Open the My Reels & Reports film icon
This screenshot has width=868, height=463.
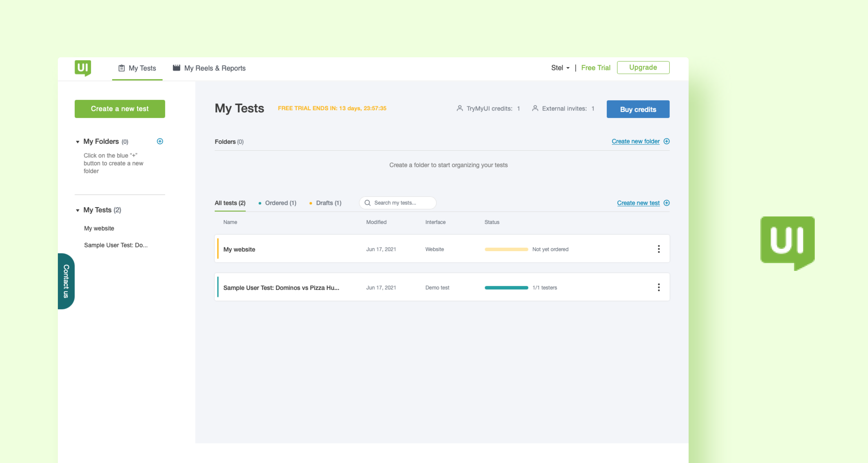click(x=176, y=67)
